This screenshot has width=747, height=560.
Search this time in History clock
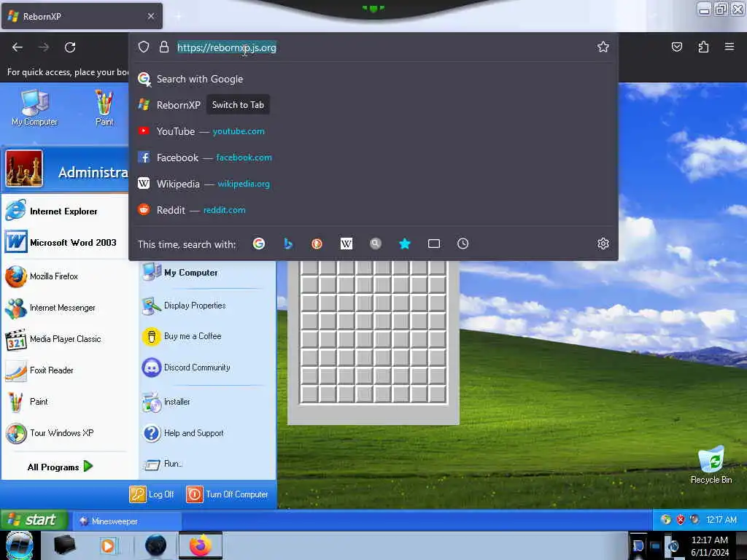pyautogui.click(x=463, y=244)
